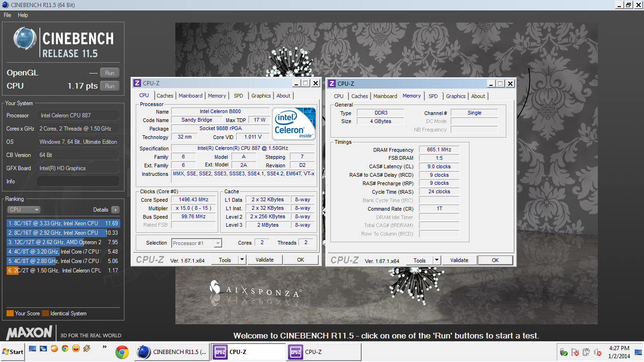Open Winamp lightning bolt quick launch icon

coord(87,349)
